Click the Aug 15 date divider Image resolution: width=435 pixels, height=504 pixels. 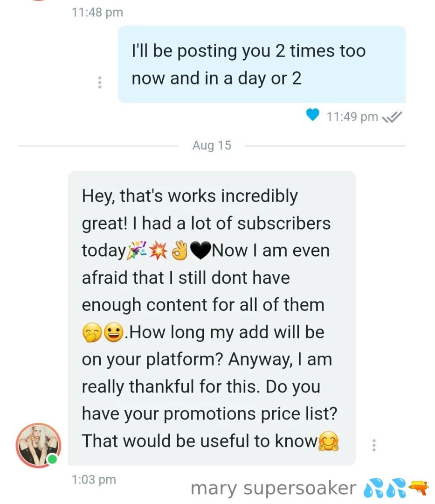pyautogui.click(x=212, y=145)
